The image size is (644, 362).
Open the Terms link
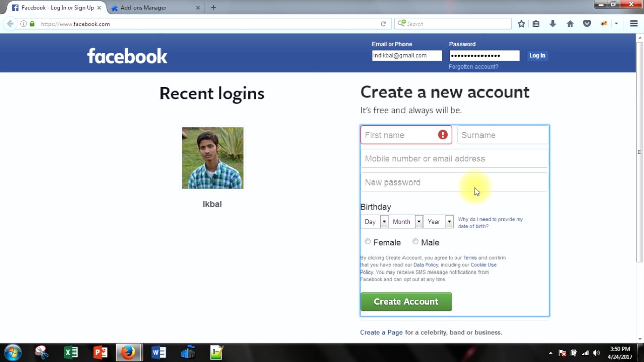(470, 258)
